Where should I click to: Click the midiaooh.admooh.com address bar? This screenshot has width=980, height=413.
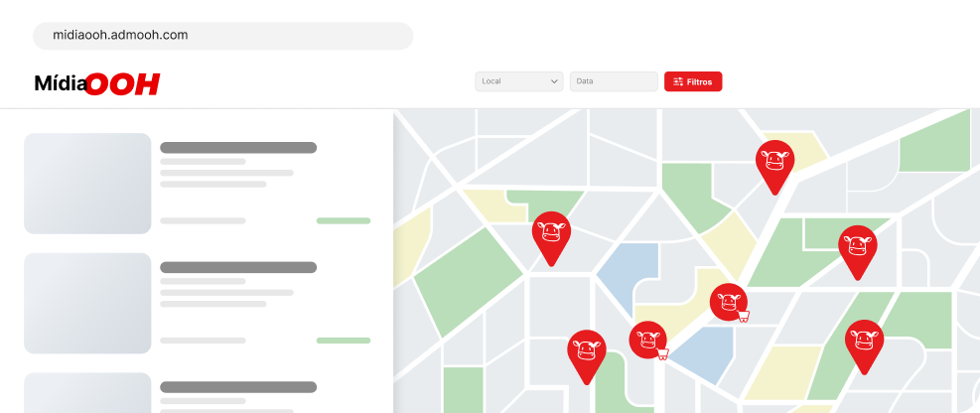(223, 36)
